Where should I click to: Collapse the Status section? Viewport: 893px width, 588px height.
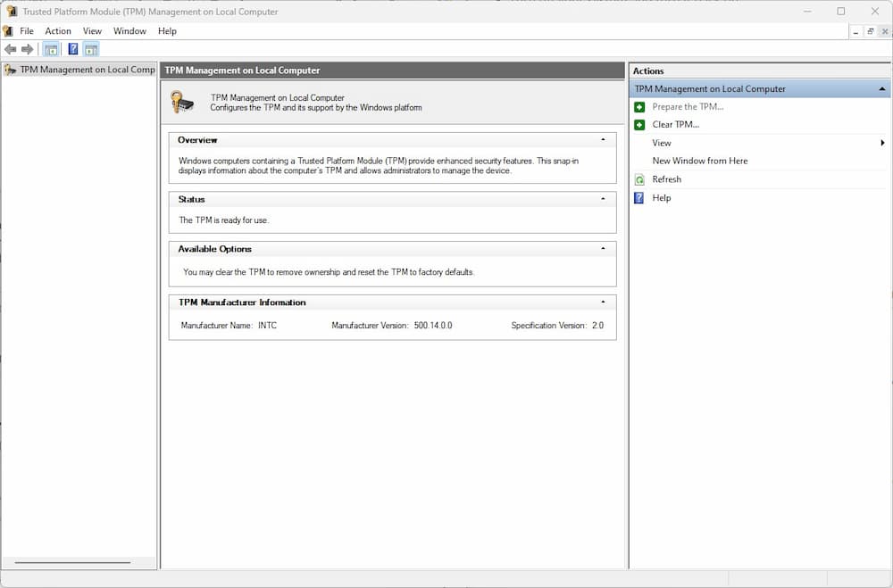pyautogui.click(x=604, y=198)
